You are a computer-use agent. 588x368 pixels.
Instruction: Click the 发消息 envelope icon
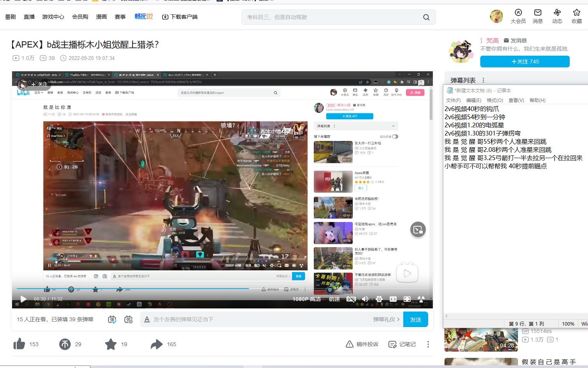(506, 40)
